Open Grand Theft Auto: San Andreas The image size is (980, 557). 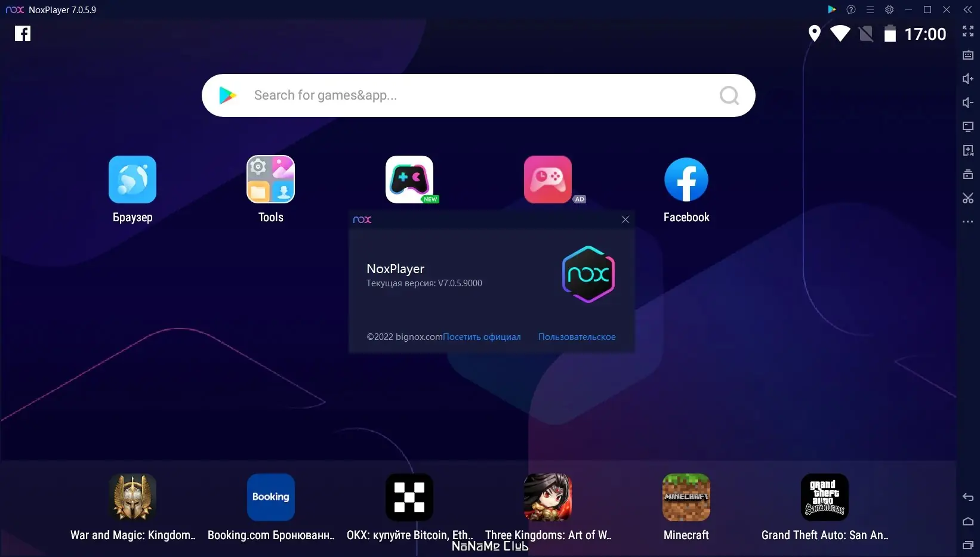coord(825,497)
